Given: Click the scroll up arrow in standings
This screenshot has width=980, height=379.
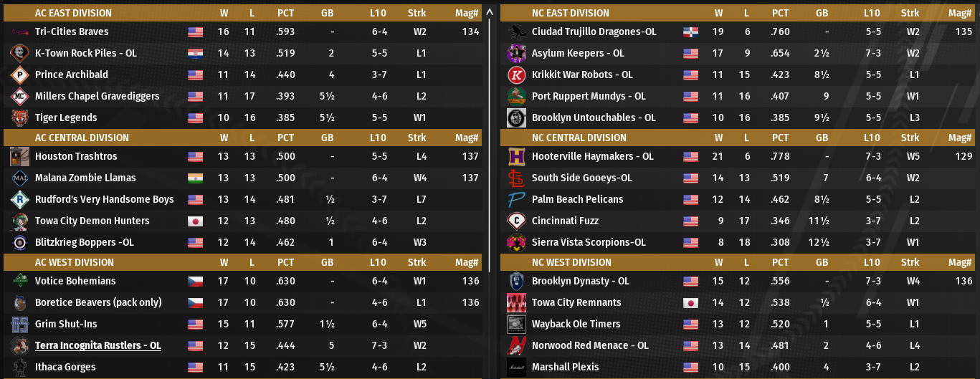Looking at the screenshot, I should [490, 12].
